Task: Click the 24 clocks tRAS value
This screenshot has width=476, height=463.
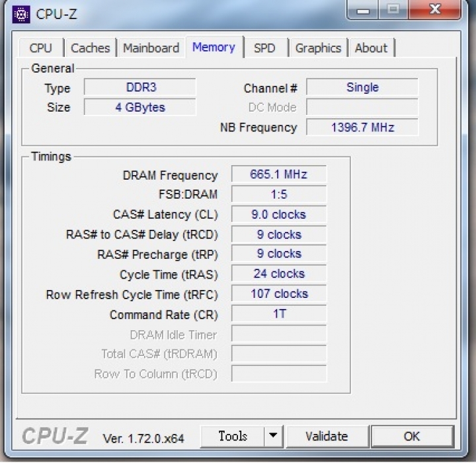Action: [279, 273]
